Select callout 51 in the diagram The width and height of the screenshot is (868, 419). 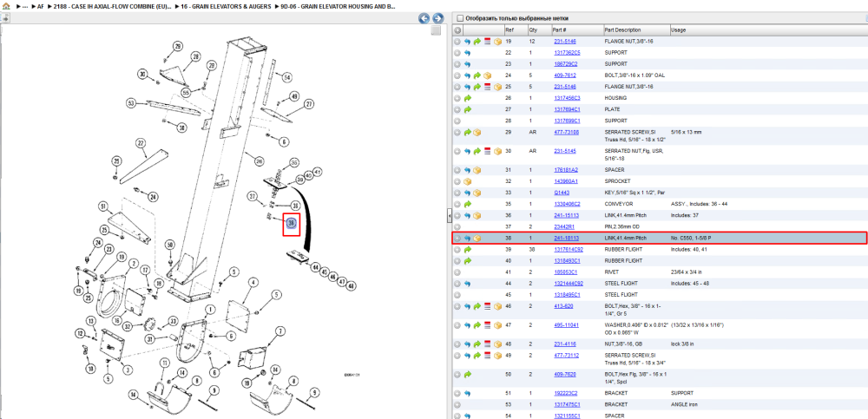click(102, 206)
